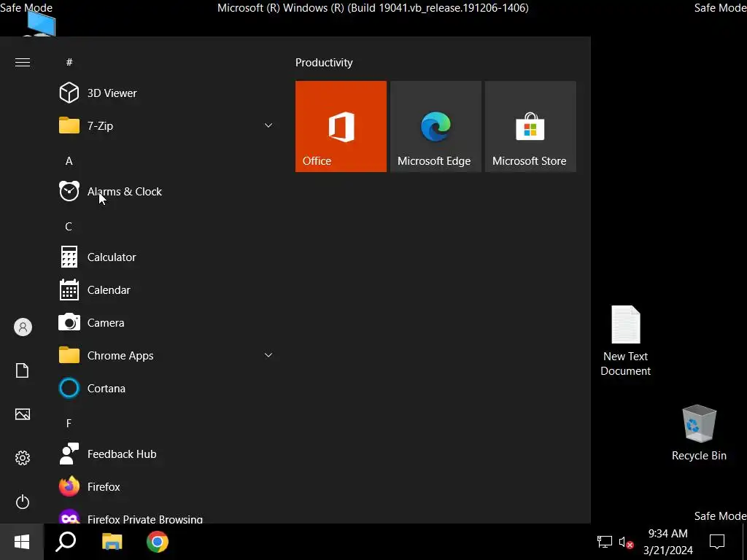The height and width of the screenshot is (560, 747).
Task: Launch Chrome from the taskbar
Action: point(158,542)
